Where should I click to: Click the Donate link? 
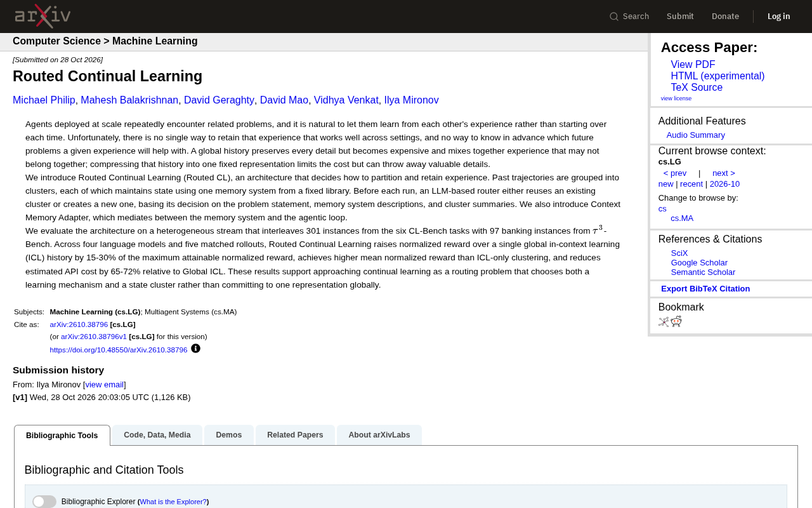tap(725, 17)
